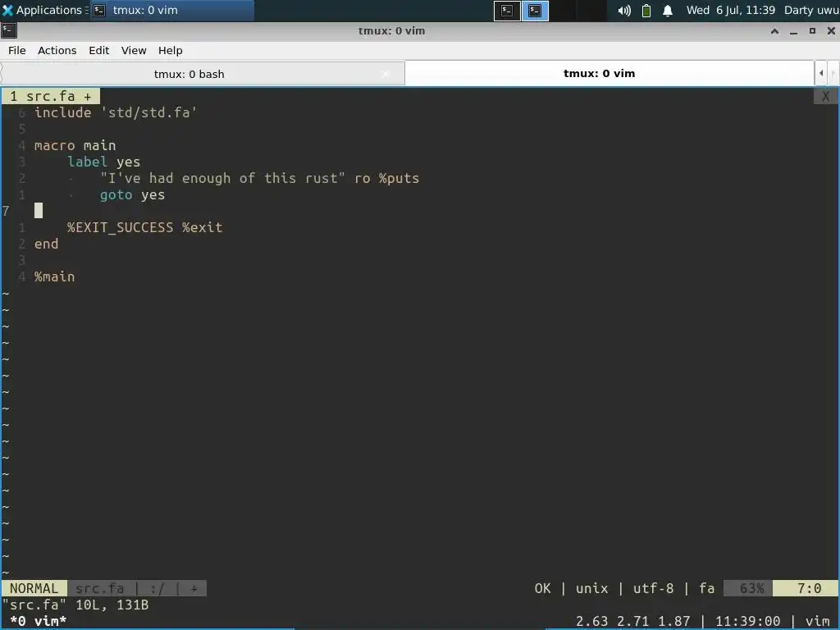This screenshot has width=840, height=630.
Task: Switch to the tmux: 0 bash tab
Action: point(189,74)
